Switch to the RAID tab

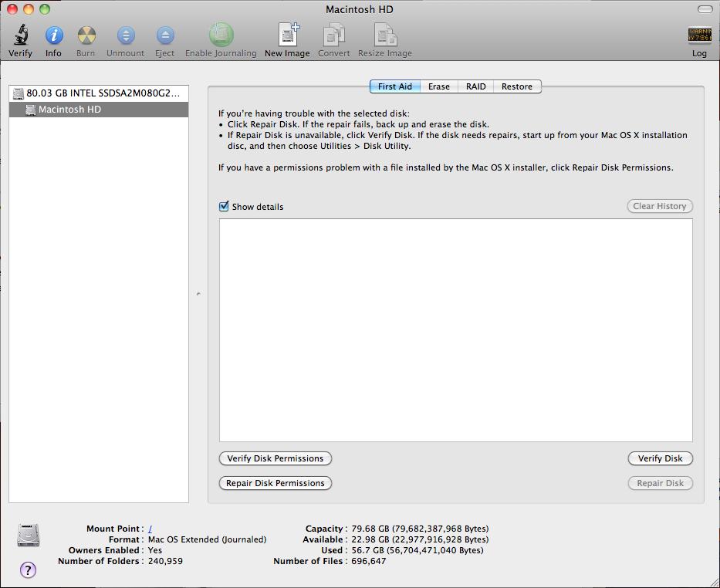(475, 86)
